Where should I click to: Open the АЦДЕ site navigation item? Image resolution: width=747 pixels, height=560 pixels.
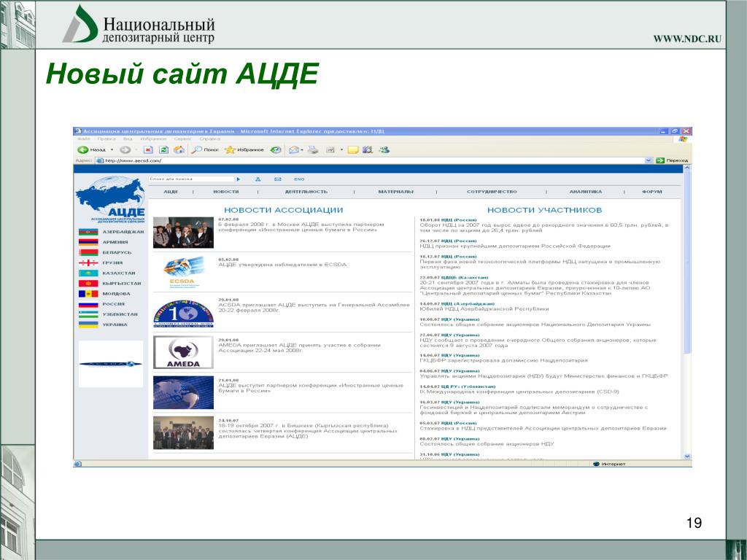(x=171, y=192)
